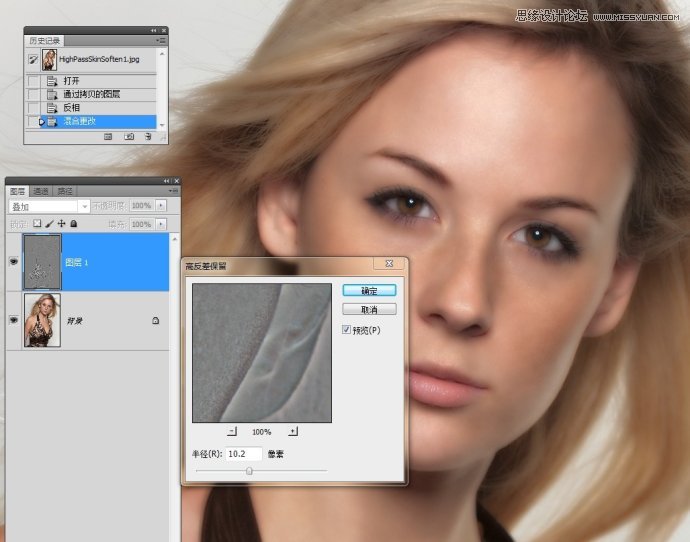Viewport: 690px width, 542px height.
Task: Toggle history brush source for HighPassSkinSoften1.jpg snapshot
Action: click(33, 59)
